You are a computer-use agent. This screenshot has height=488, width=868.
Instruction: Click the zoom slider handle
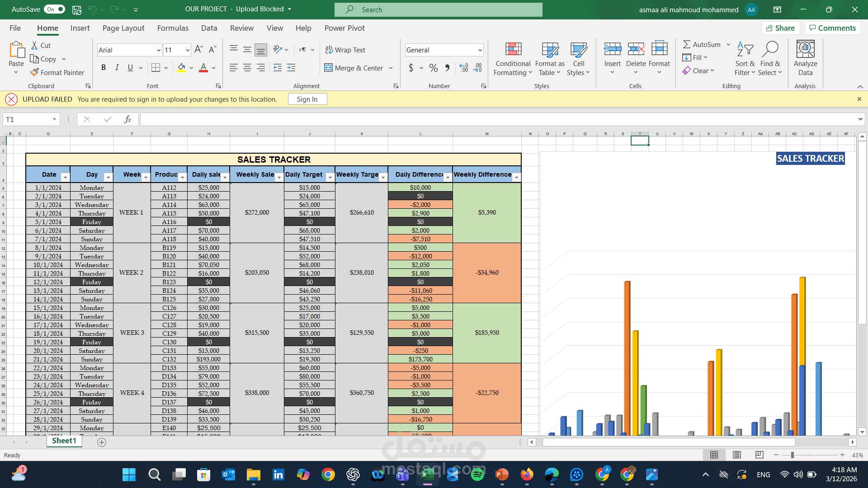click(793, 455)
